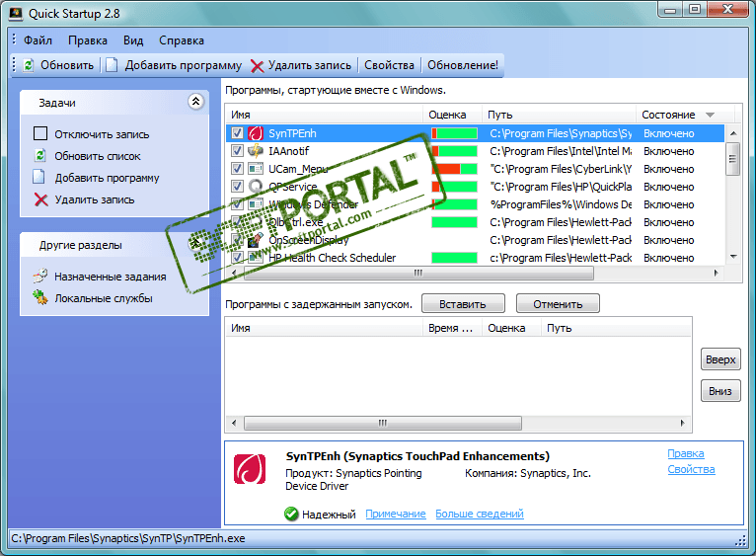
Task: Click the IAAnotif icon in the startup list
Action: tap(256, 150)
